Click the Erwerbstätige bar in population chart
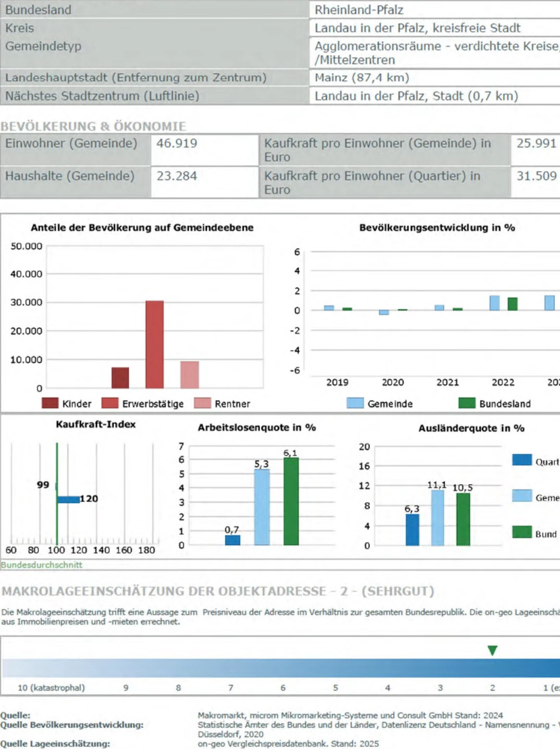Screen dimensions: 560x749 coord(155,345)
